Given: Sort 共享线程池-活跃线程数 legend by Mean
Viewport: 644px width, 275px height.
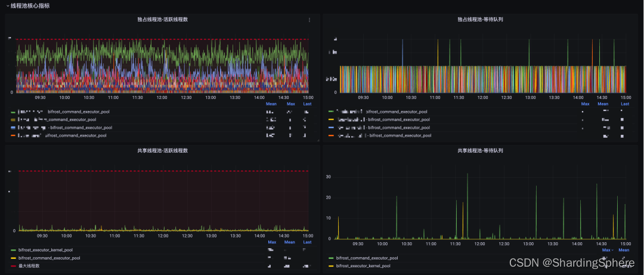Looking at the screenshot, I should click(290, 242).
